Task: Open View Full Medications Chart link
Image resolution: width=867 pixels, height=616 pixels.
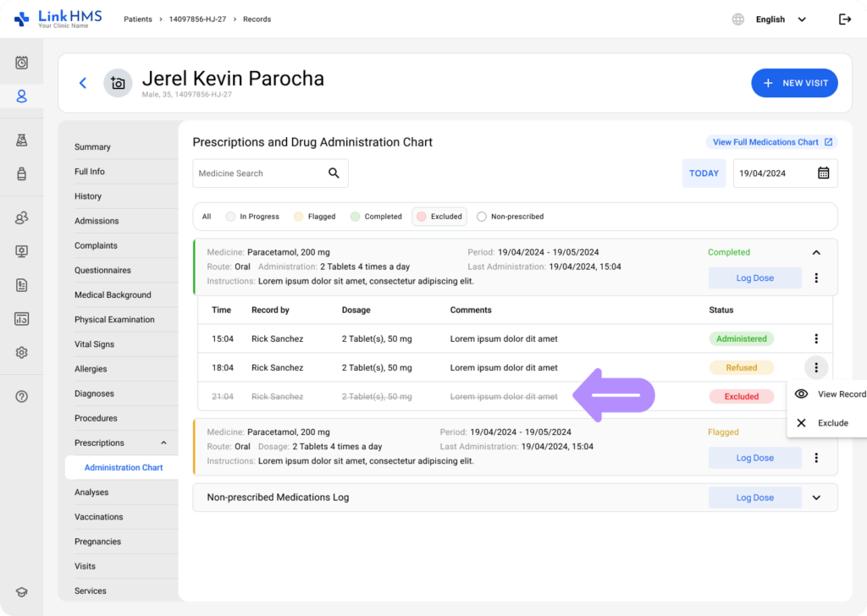Action: coord(771,142)
